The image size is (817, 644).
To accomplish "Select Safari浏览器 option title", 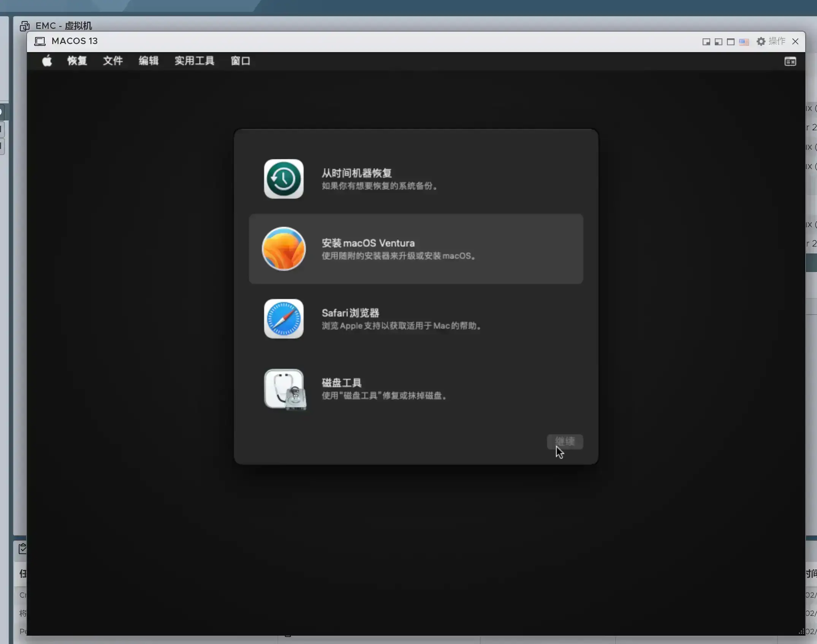I will (x=350, y=313).
